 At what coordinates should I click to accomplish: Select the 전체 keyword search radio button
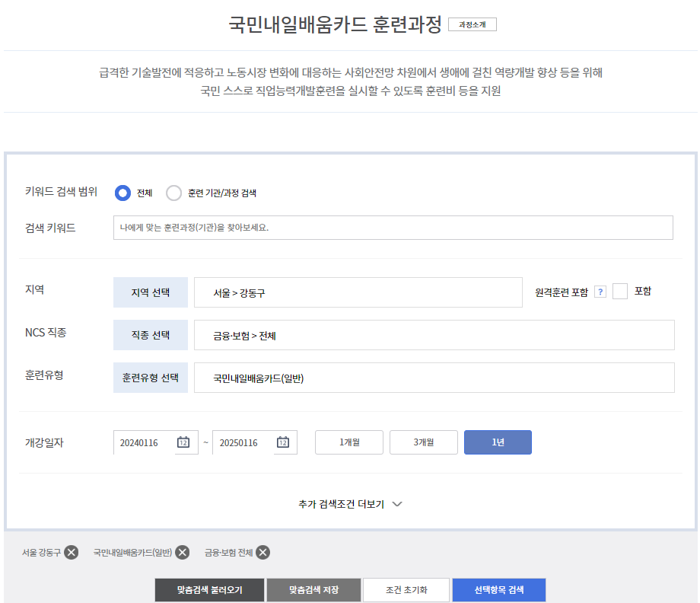click(x=123, y=193)
